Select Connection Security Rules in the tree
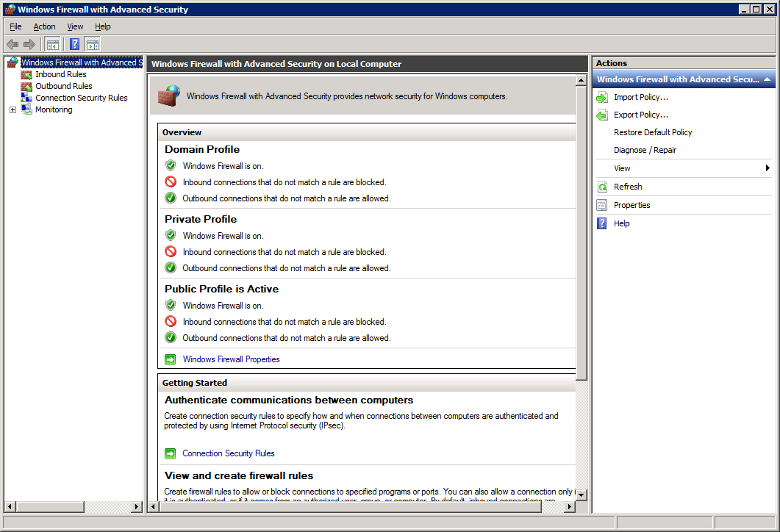The image size is (780, 532). click(81, 98)
